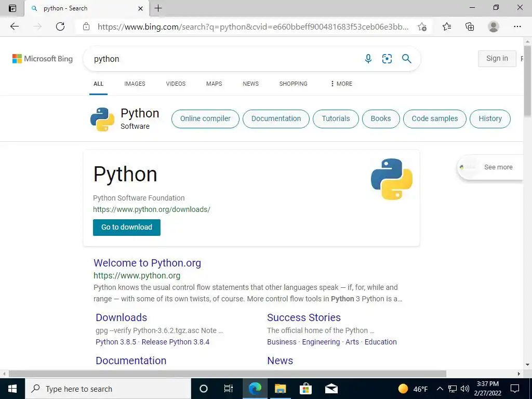532x399 pixels.
Task: Open the Python 3.8.5 link
Action: pyautogui.click(x=116, y=342)
